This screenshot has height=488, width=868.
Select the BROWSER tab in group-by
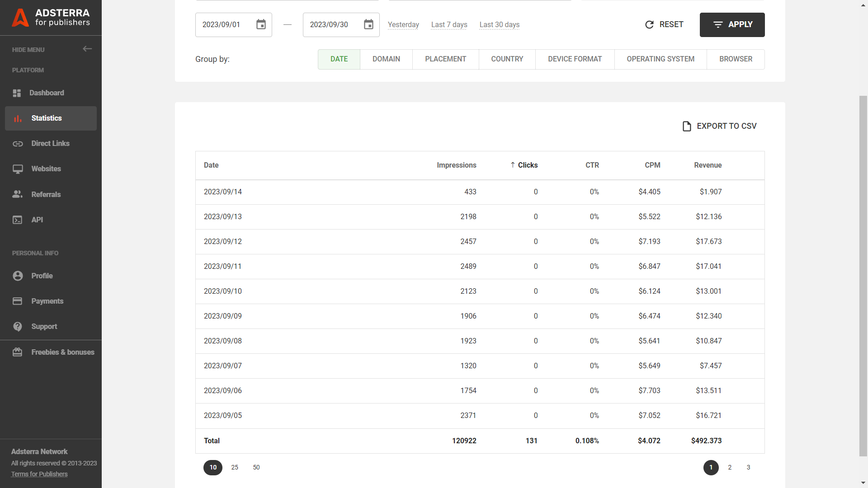coord(736,59)
